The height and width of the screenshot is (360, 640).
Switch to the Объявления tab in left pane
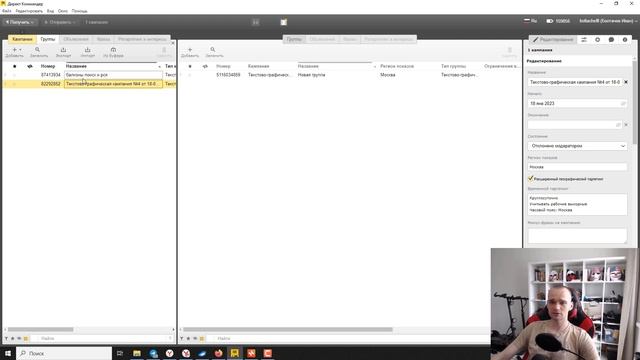click(x=76, y=39)
